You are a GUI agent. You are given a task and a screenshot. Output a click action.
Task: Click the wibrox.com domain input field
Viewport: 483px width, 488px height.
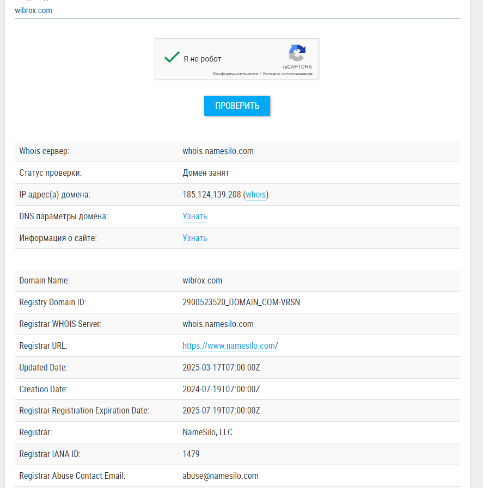tap(237, 10)
